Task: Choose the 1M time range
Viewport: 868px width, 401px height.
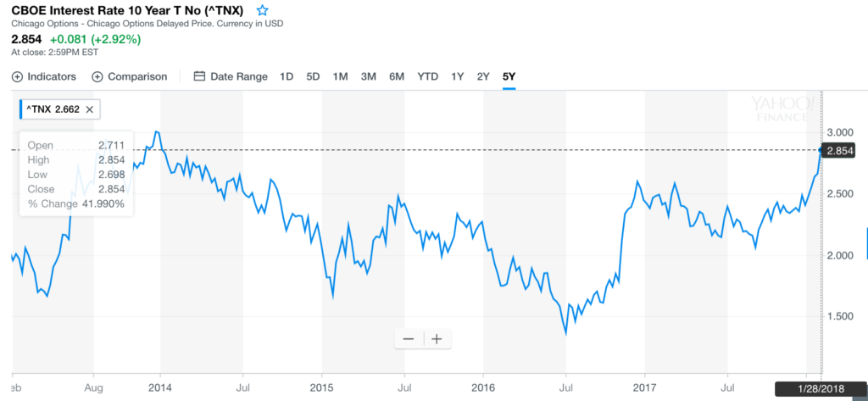Action: click(x=341, y=76)
